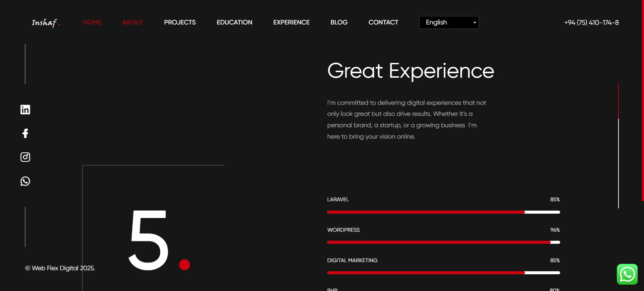
Task: Click the Inshaf logo
Action: [46, 23]
